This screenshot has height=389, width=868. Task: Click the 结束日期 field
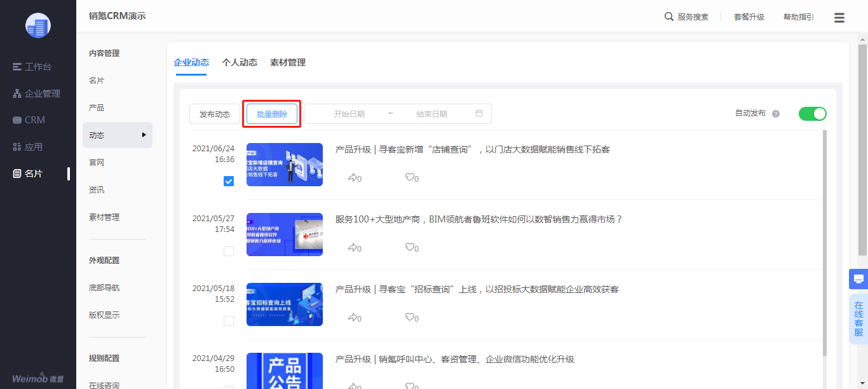pyautogui.click(x=431, y=114)
